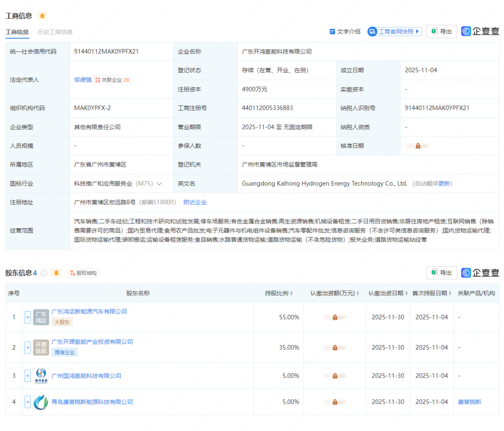Image resolution: width=504 pixels, height=431 pixels.
Task: Select the 工商信息 tab
Action: [17, 32]
